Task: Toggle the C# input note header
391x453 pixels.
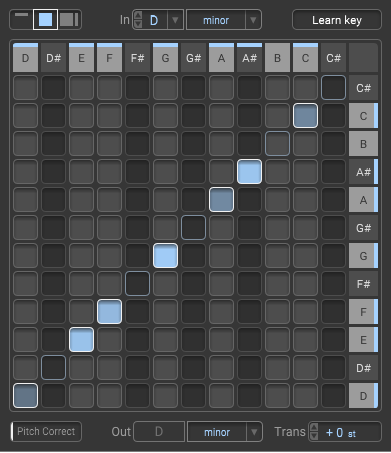Action: pos(333,58)
